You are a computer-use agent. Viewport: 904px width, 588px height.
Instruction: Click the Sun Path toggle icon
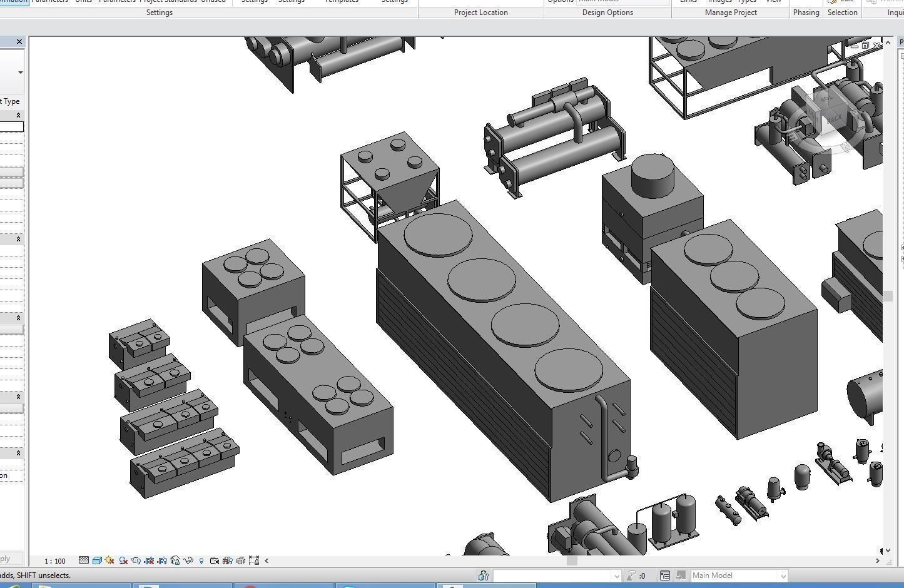click(109, 560)
